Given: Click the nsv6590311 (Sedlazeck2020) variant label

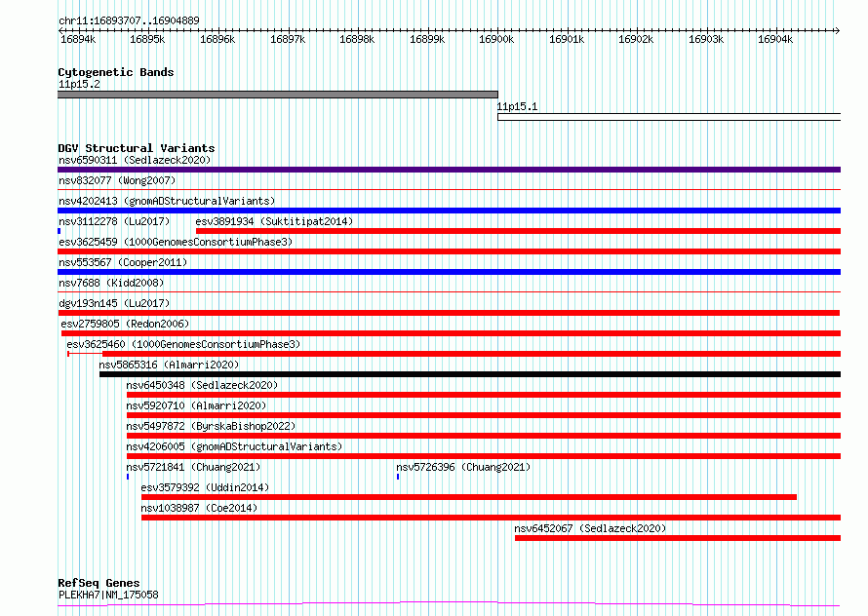Looking at the screenshot, I should tap(135, 160).
